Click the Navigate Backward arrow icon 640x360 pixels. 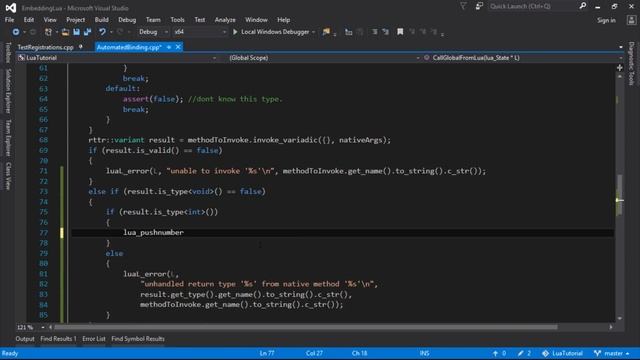[x=16, y=32]
